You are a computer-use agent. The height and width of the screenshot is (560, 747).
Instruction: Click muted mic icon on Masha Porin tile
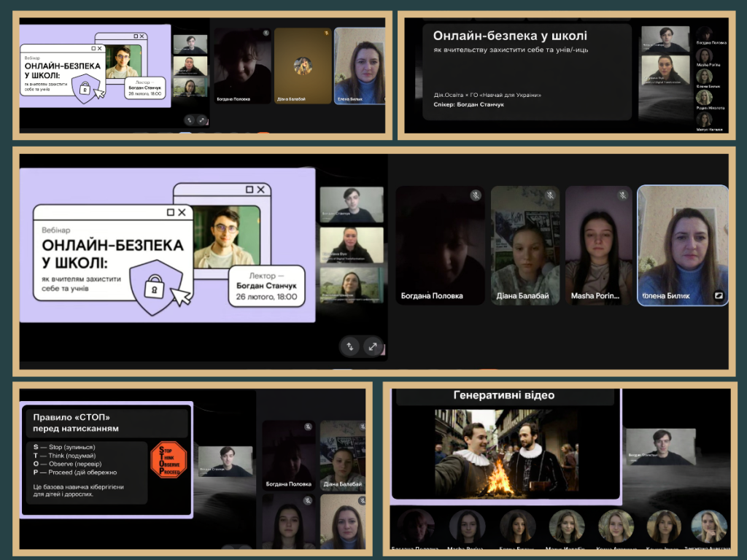pyautogui.click(x=622, y=195)
